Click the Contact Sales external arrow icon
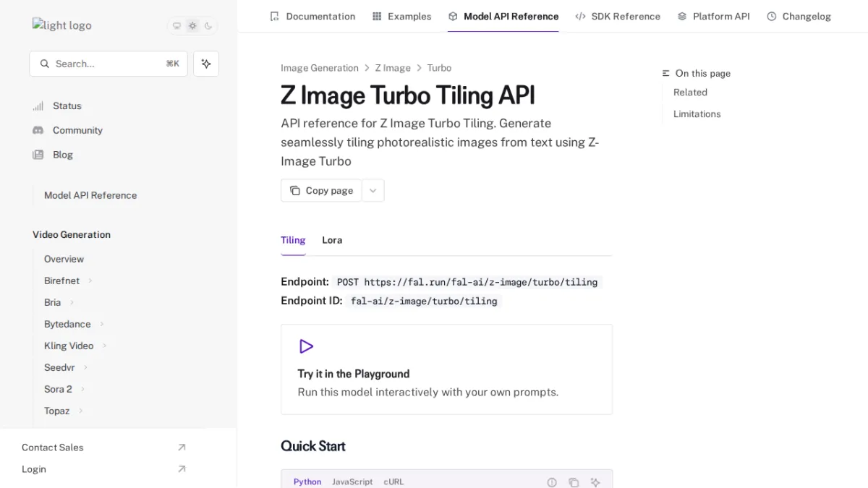868x488 pixels. [182, 448]
